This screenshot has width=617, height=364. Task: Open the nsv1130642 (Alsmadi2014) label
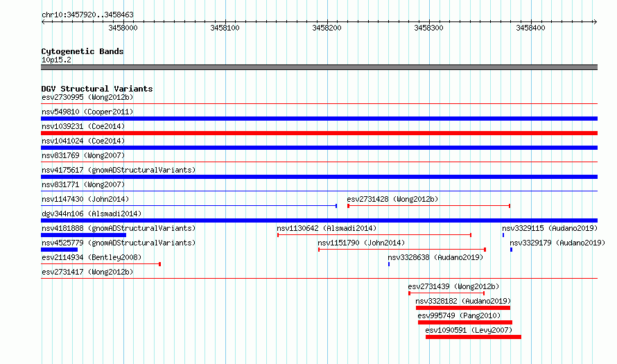coord(327,228)
